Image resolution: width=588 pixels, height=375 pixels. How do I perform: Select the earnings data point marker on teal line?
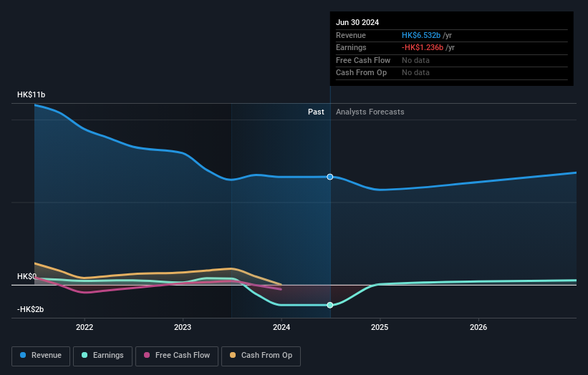tap(330, 306)
